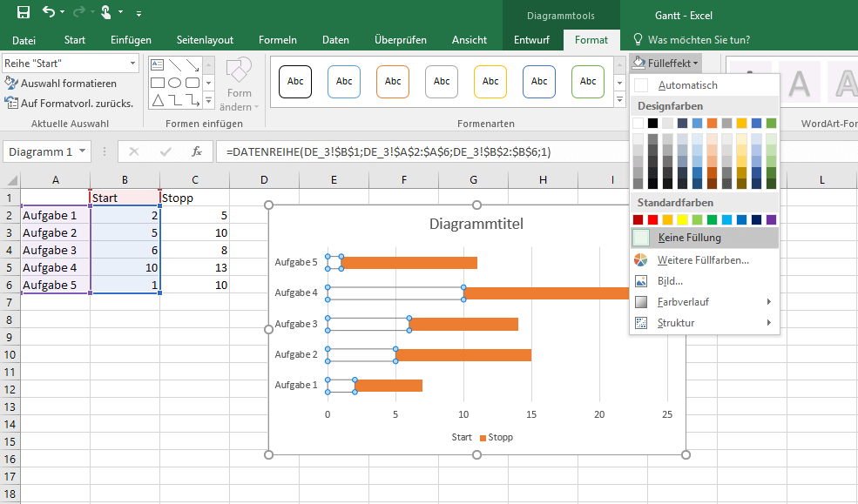The width and height of the screenshot is (858, 504).
Task: Click cell containing Aufgabe 3
Action: click(55, 251)
